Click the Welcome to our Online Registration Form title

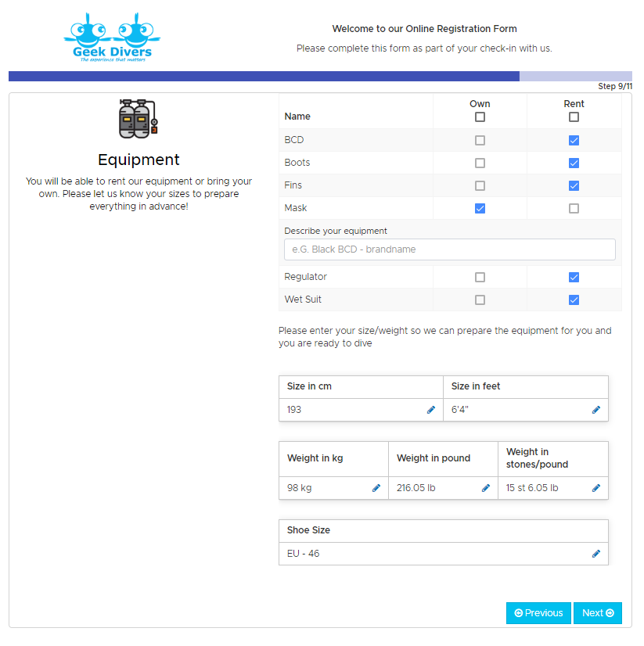424,29
